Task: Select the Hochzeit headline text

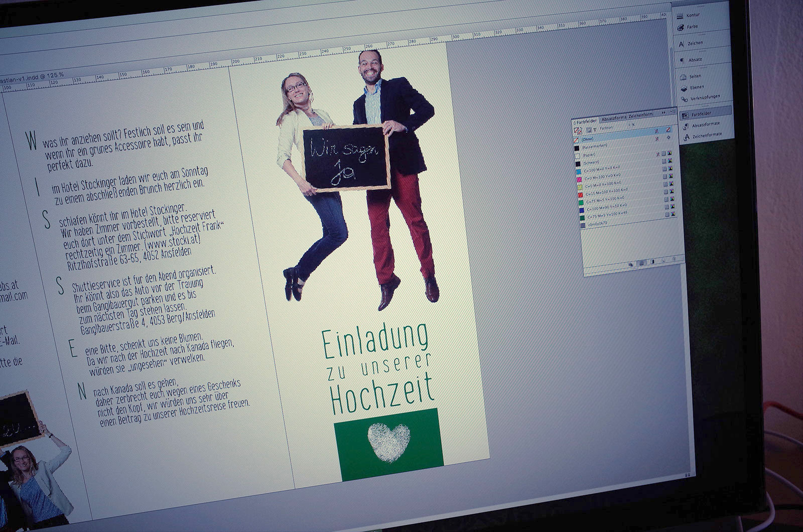Action: point(382,395)
